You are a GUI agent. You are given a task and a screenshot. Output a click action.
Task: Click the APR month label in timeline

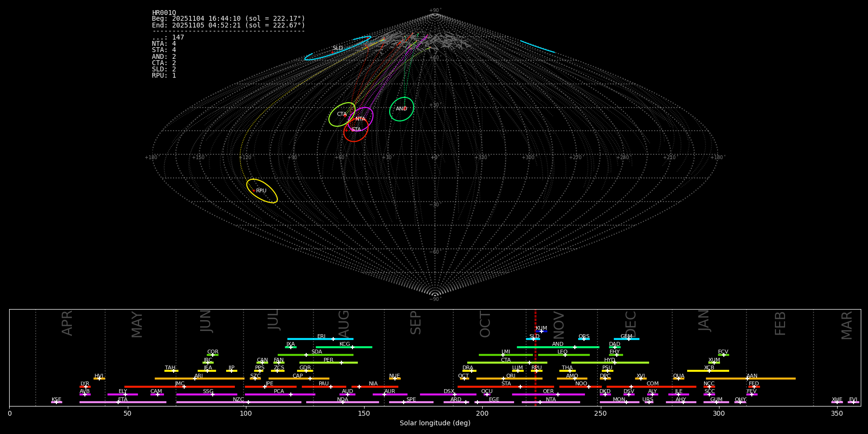click(67, 323)
